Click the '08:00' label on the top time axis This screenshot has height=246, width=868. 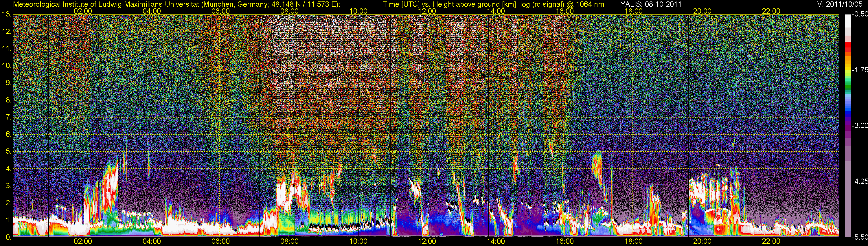[289, 11]
